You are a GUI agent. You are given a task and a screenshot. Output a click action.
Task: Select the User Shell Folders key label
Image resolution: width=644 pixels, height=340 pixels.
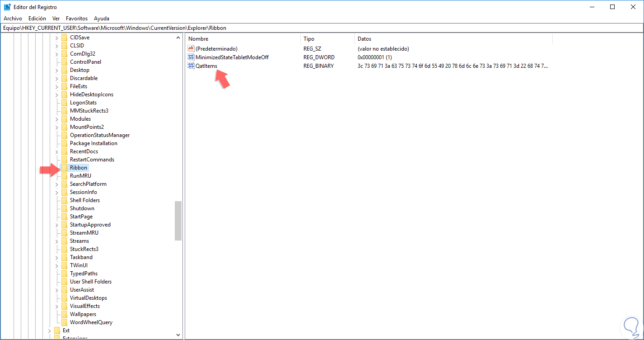[x=91, y=282]
